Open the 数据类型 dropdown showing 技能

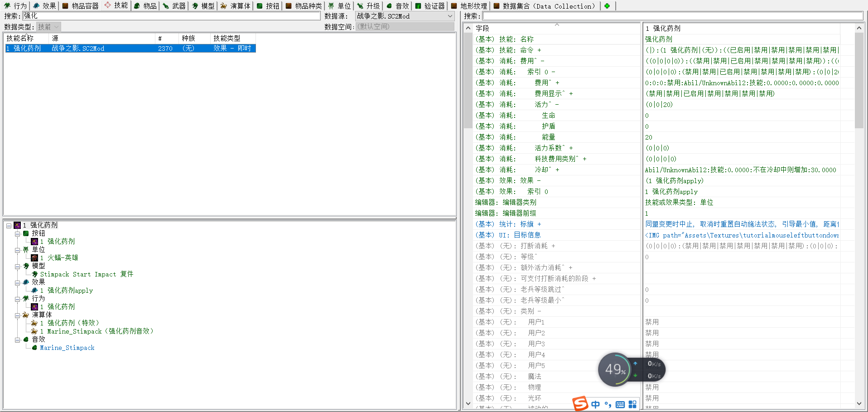point(48,27)
